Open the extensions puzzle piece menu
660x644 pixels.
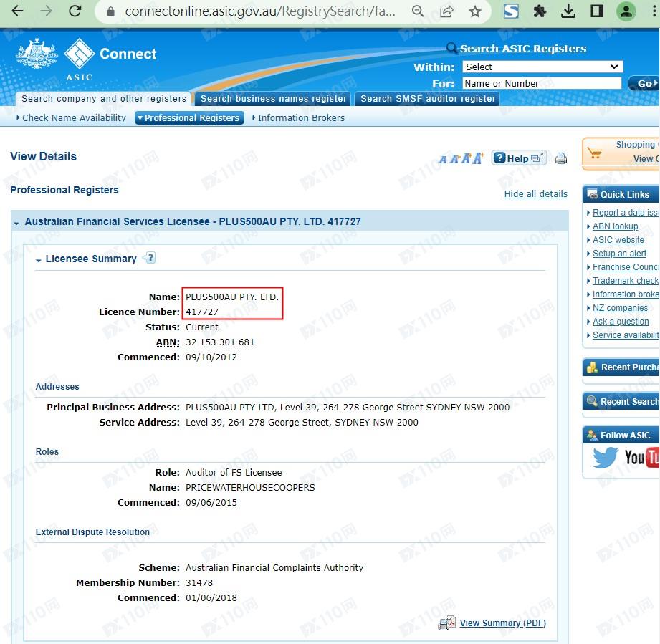click(540, 11)
